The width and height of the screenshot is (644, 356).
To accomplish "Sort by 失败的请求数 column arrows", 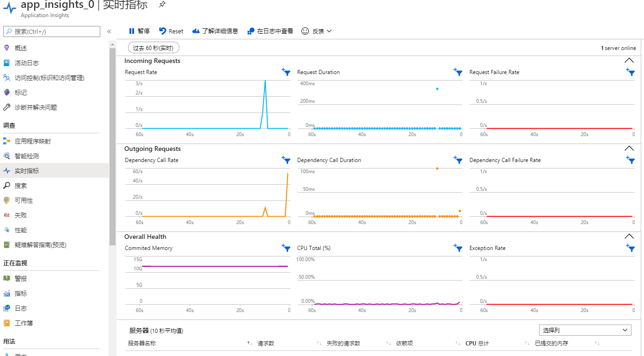I will [x=388, y=344].
